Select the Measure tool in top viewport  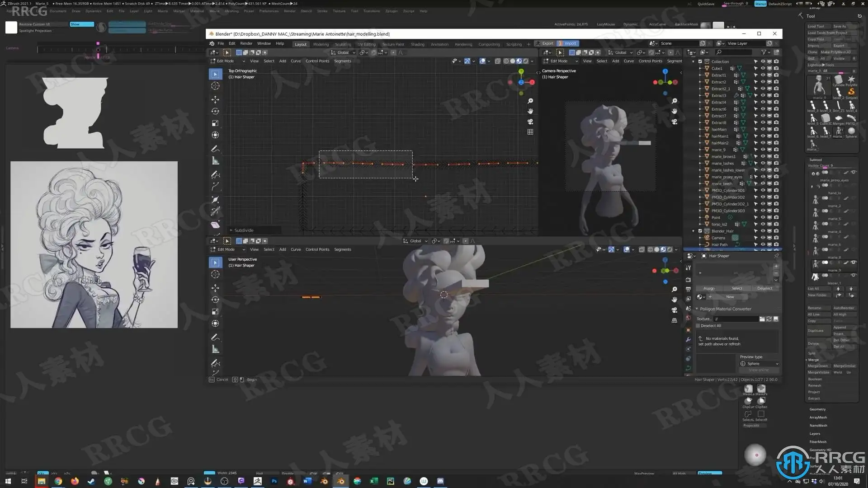click(215, 161)
